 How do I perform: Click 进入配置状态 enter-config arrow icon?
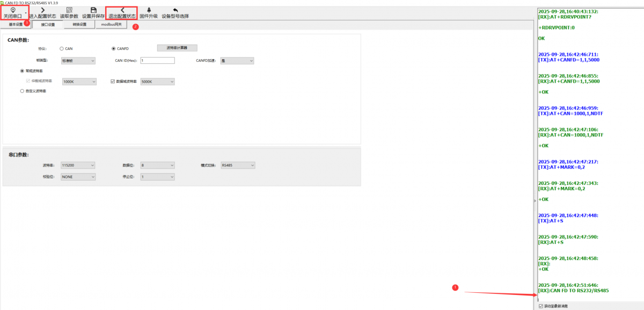pyautogui.click(x=42, y=10)
